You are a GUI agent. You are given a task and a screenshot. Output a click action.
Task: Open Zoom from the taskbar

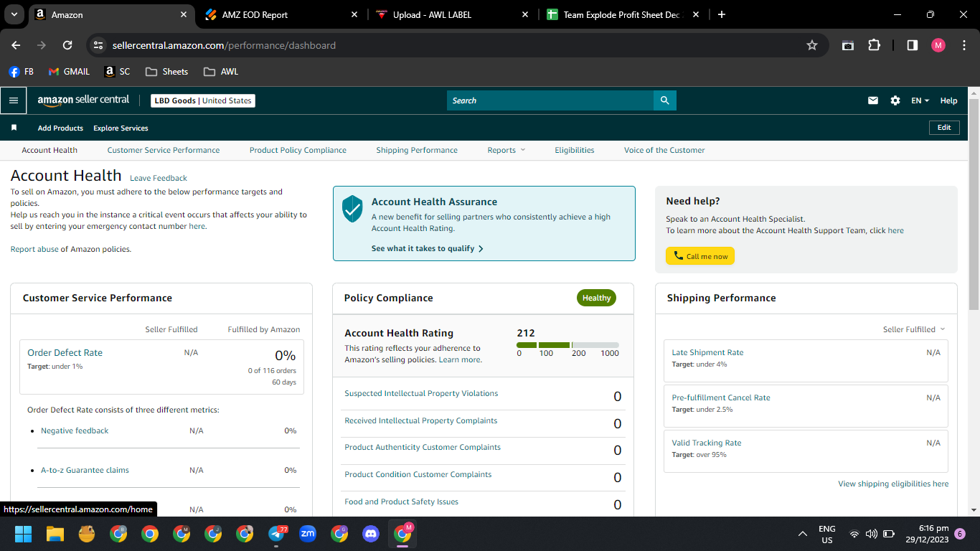(x=308, y=534)
